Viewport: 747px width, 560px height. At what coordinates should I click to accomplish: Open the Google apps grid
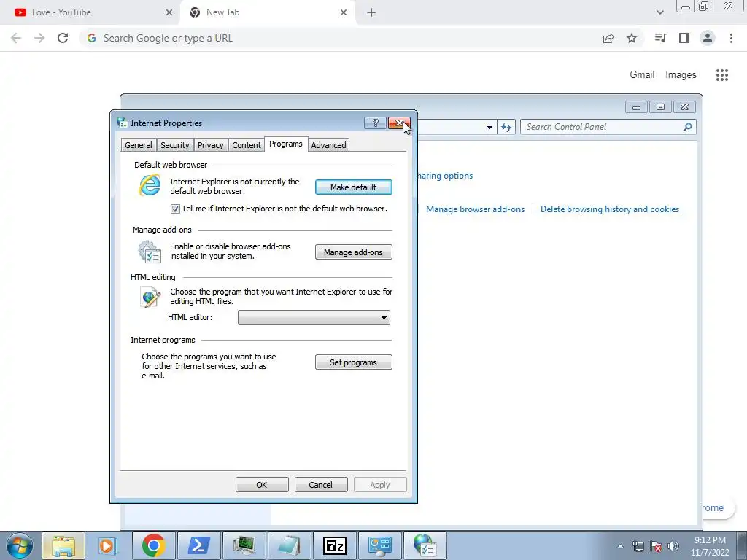point(722,75)
